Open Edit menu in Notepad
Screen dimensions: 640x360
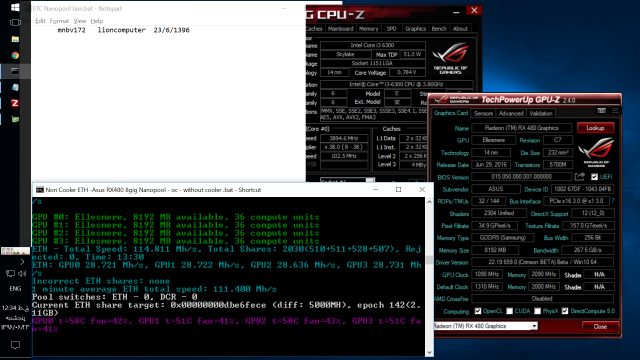(40, 21)
